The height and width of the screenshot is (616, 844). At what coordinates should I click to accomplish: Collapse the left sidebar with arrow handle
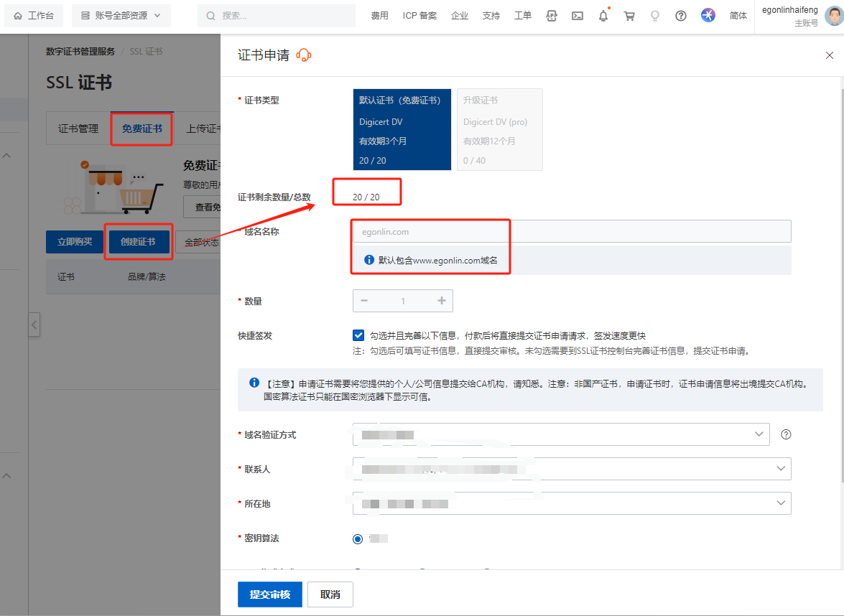click(34, 325)
